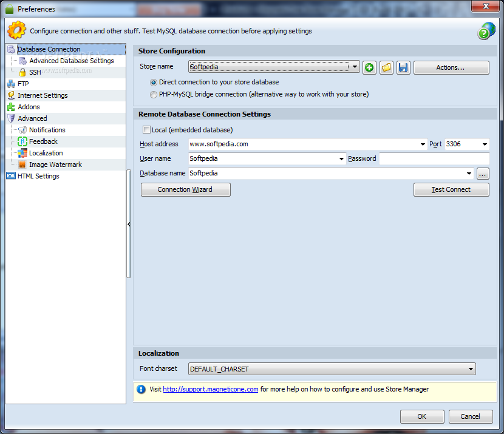
Task: Click the Advanced shield icon
Action: click(12, 118)
